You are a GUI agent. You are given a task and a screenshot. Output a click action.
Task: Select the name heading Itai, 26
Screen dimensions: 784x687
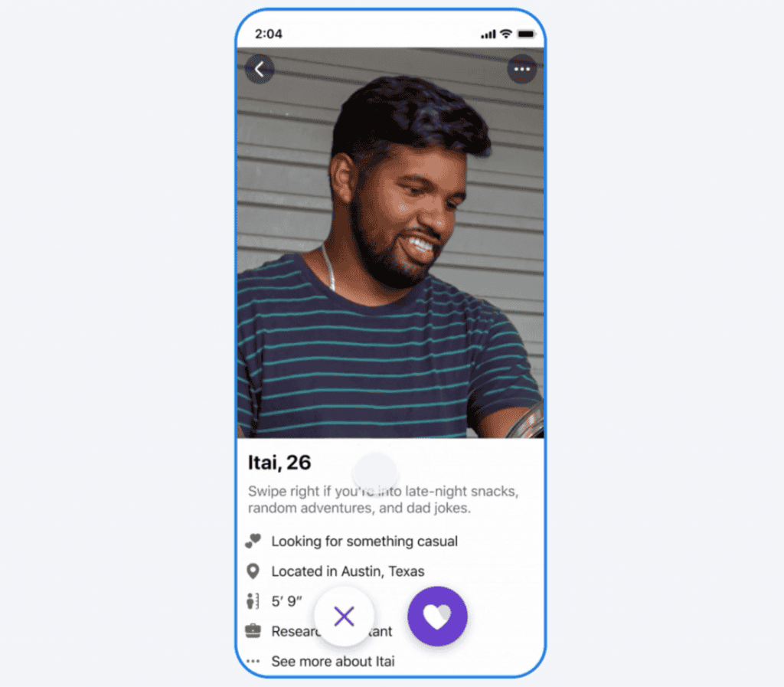point(279,463)
